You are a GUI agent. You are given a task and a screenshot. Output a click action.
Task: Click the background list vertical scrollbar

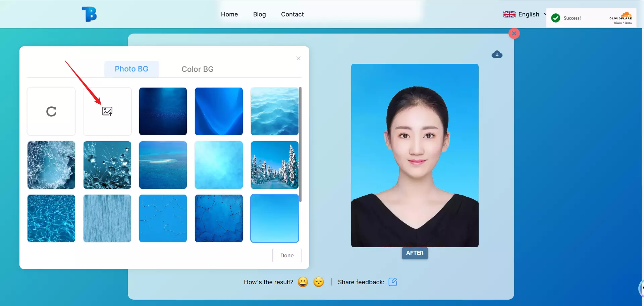click(301, 144)
